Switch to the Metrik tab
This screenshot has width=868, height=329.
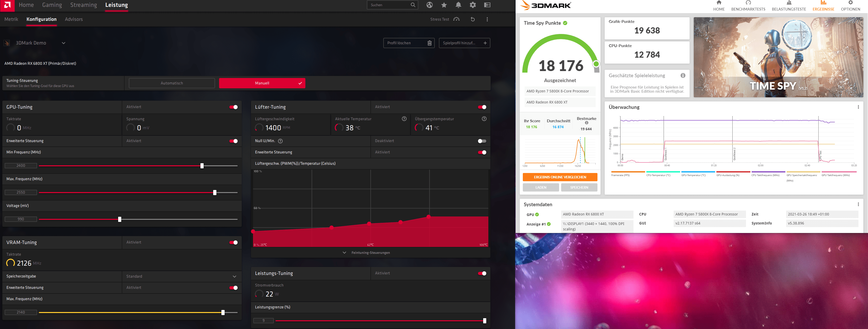pos(11,19)
